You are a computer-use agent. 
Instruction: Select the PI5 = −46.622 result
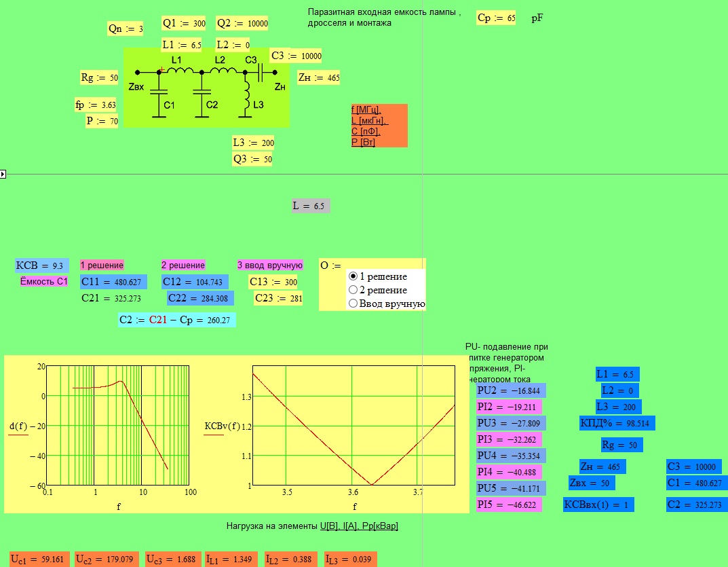pyautogui.click(x=510, y=505)
